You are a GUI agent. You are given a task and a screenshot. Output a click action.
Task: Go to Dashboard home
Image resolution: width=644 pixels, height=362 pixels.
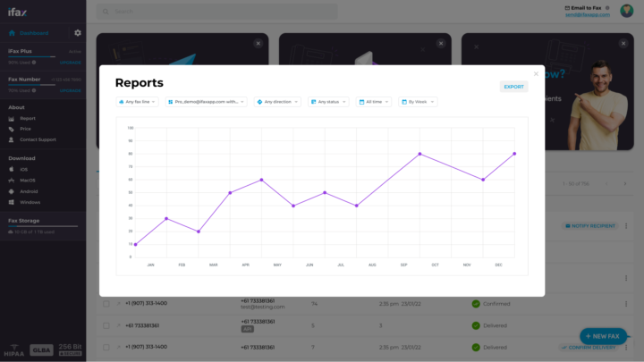[29, 33]
